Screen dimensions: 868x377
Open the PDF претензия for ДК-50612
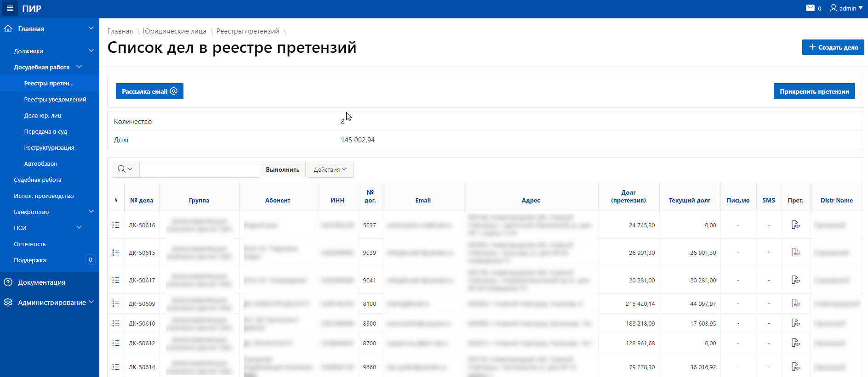pyautogui.click(x=796, y=343)
